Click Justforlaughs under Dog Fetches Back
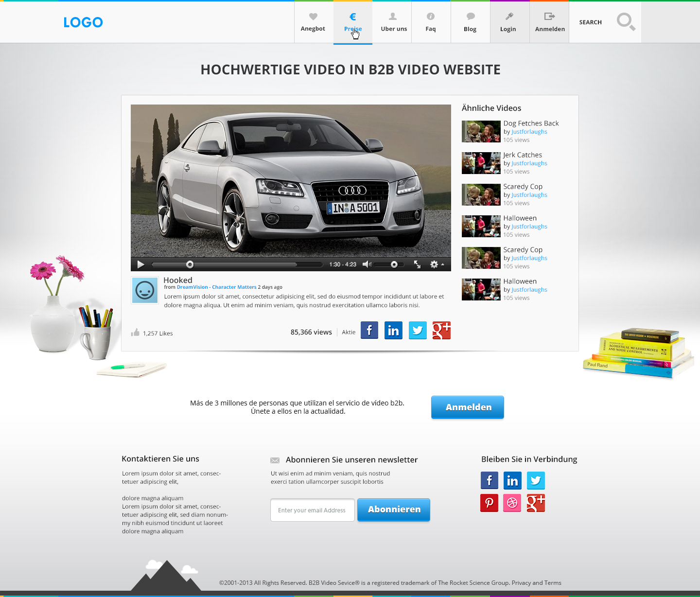 pos(529,132)
